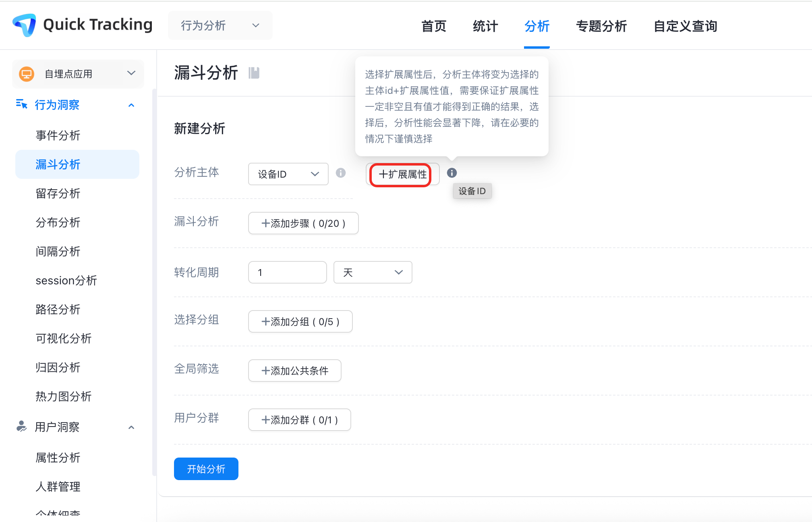Open the 设备ID analysis subject dropdown

(x=288, y=174)
